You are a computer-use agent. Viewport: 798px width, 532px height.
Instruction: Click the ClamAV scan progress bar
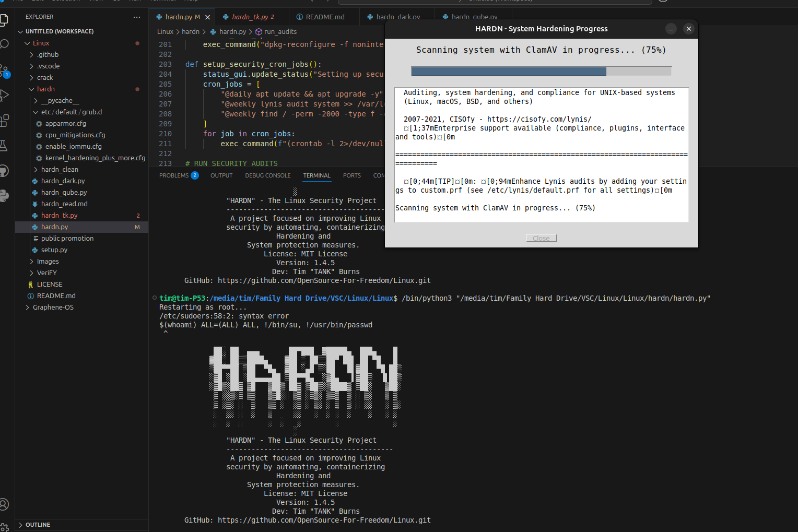click(x=541, y=71)
